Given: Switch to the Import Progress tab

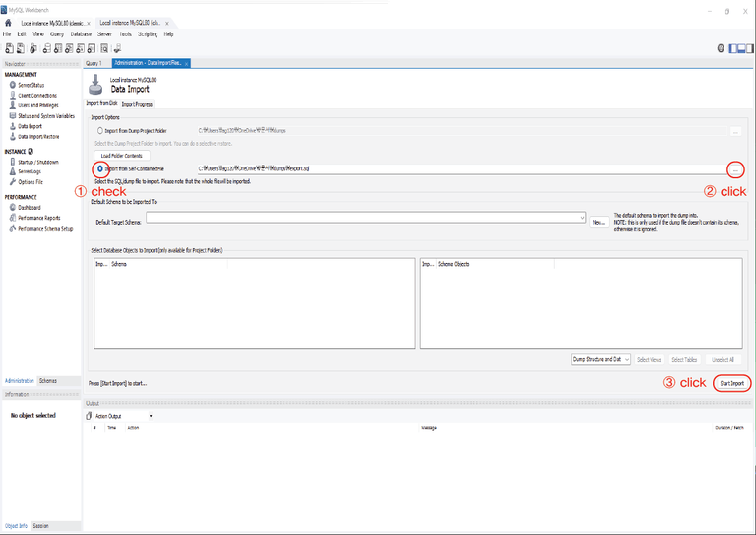Looking at the screenshot, I should 137,104.
